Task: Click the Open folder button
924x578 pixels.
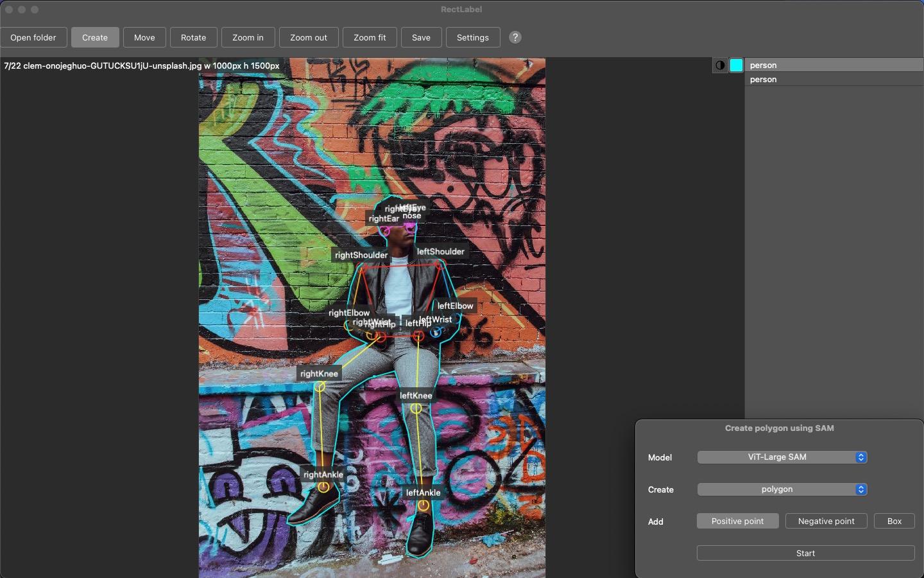Action: (33, 37)
